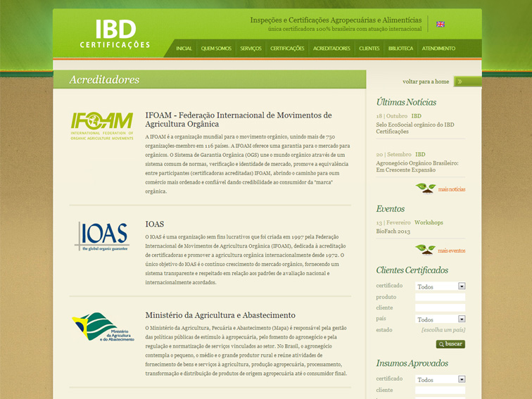532x399 pixels.
Task: Open the BioFach 2013 event link
Action: [x=392, y=231]
